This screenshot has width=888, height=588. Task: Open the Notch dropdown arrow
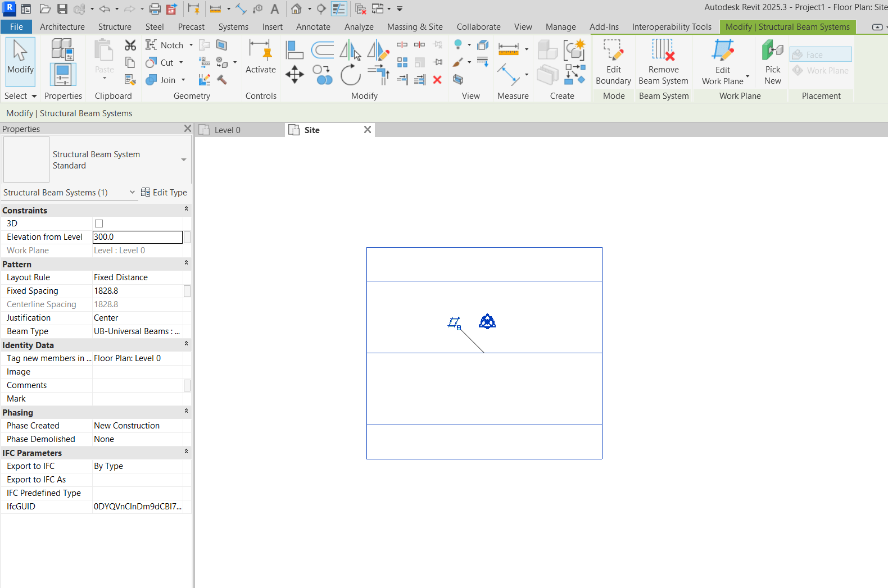(191, 45)
